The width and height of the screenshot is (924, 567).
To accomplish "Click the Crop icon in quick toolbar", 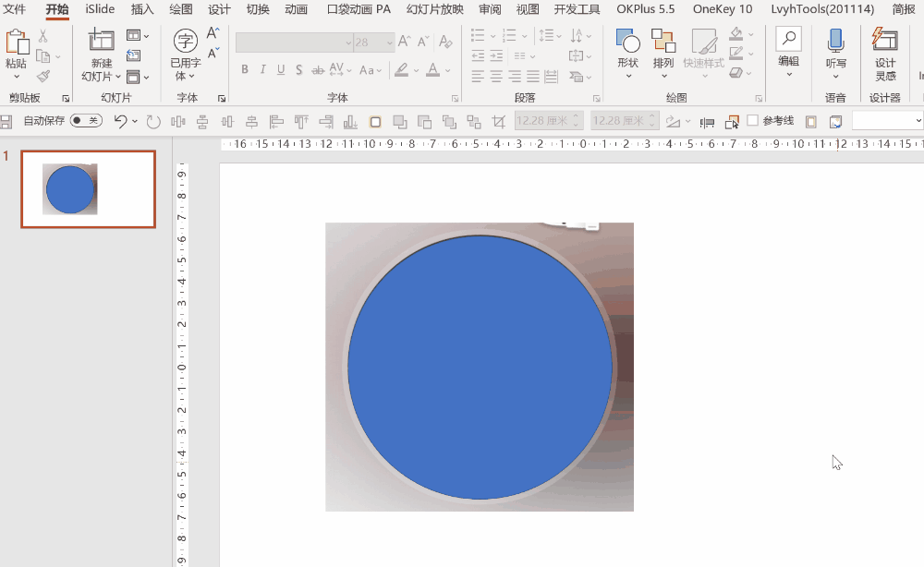I will [499, 121].
